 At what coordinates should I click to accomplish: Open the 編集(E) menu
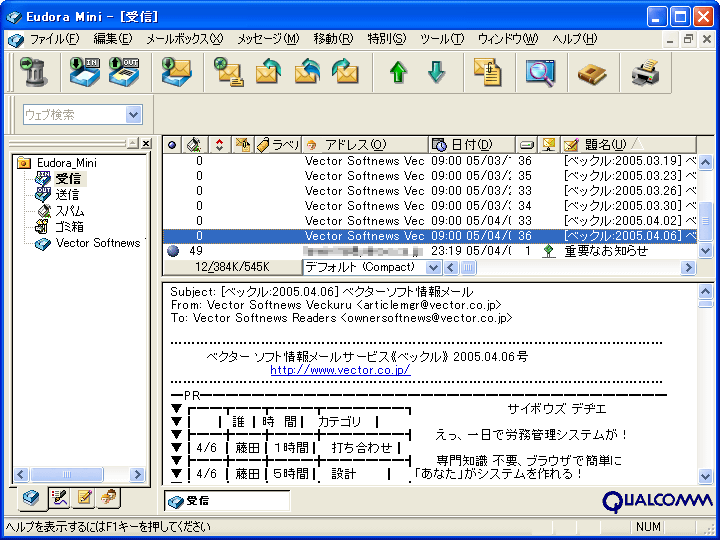pyautogui.click(x=112, y=39)
